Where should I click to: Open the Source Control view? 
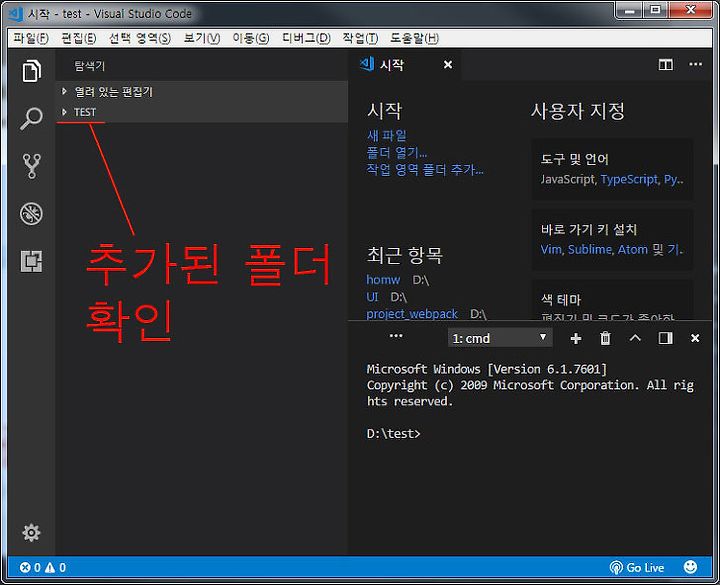(31, 166)
